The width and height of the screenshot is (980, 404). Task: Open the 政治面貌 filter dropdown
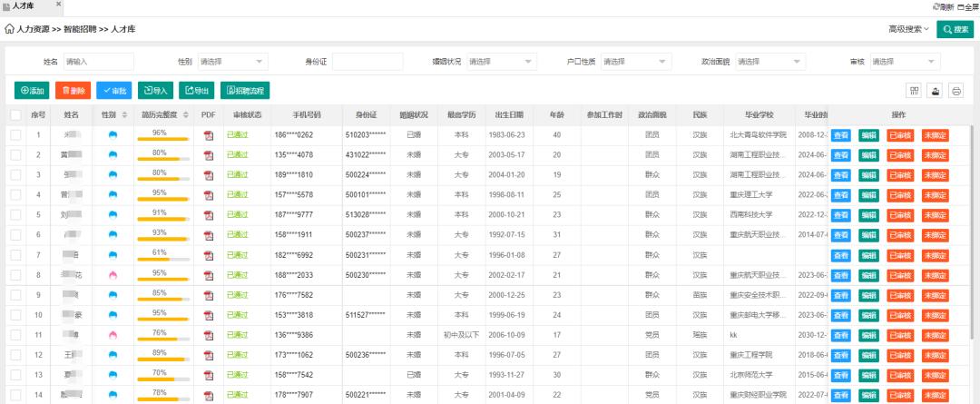pos(770,62)
